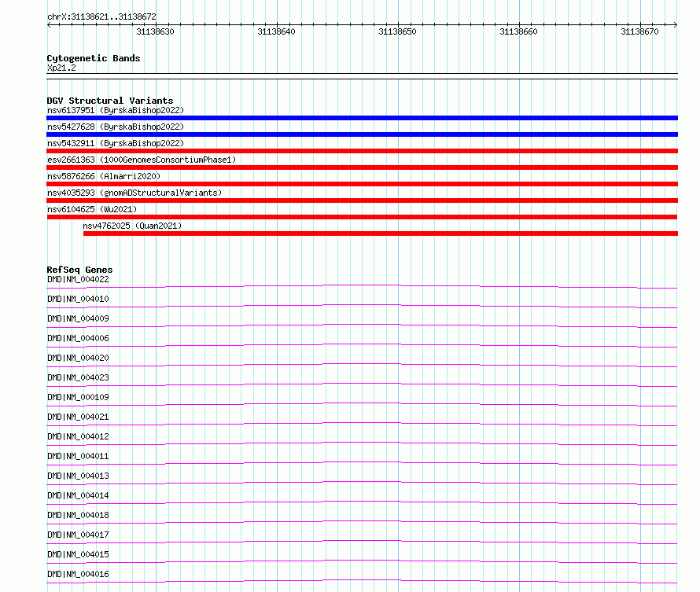Open variant nsv5432911 (ByrskaBishop2022) label
The image size is (700, 592).
point(116,143)
